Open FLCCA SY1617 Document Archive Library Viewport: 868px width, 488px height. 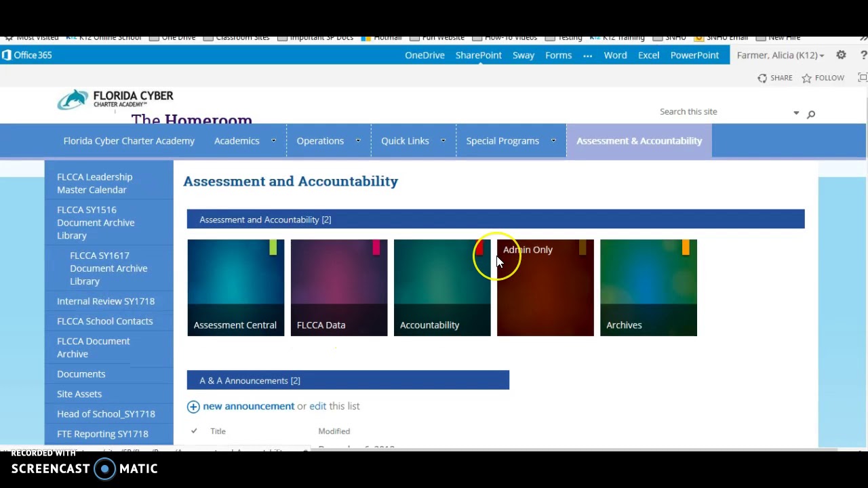(108, 268)
